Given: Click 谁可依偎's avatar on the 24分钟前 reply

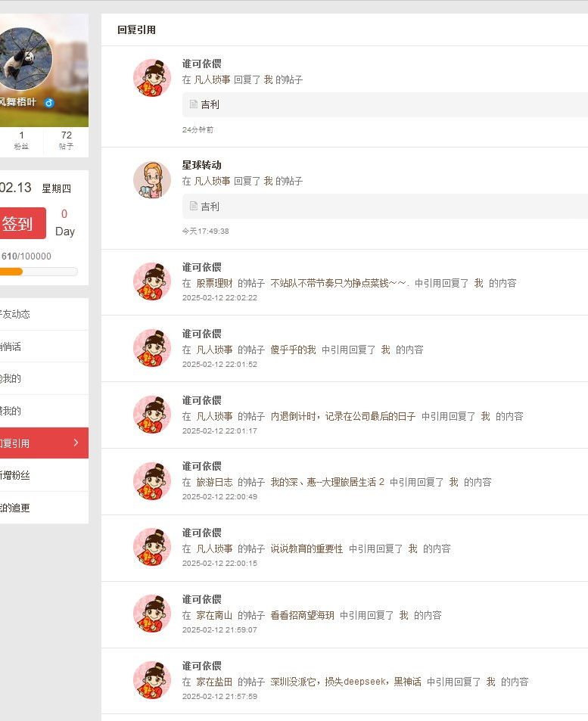Looking at the screenshot, I should click(x=152, y=79).
